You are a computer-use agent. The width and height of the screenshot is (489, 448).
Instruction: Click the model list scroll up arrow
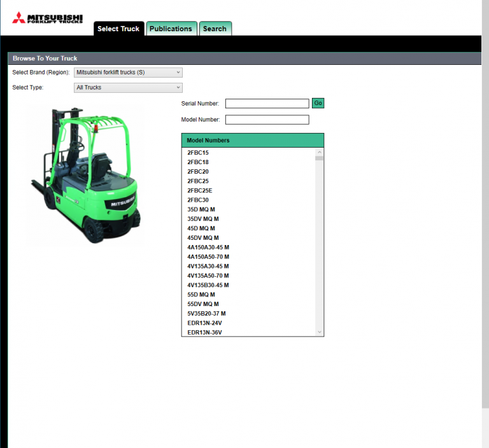tap(320, 152)
